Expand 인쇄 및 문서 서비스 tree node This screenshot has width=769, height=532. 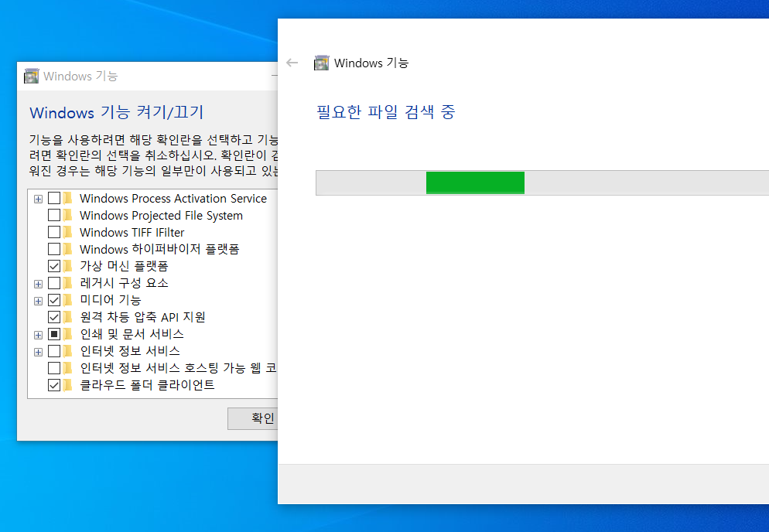point(38,335)
